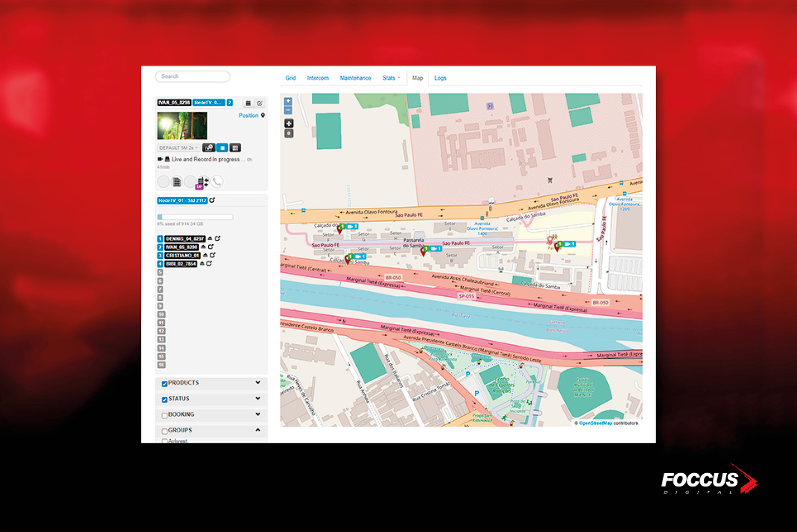The height and width of the screenshot is (532, 797).
Task: Switch to the Intercom tab
Action: (318, 78)
